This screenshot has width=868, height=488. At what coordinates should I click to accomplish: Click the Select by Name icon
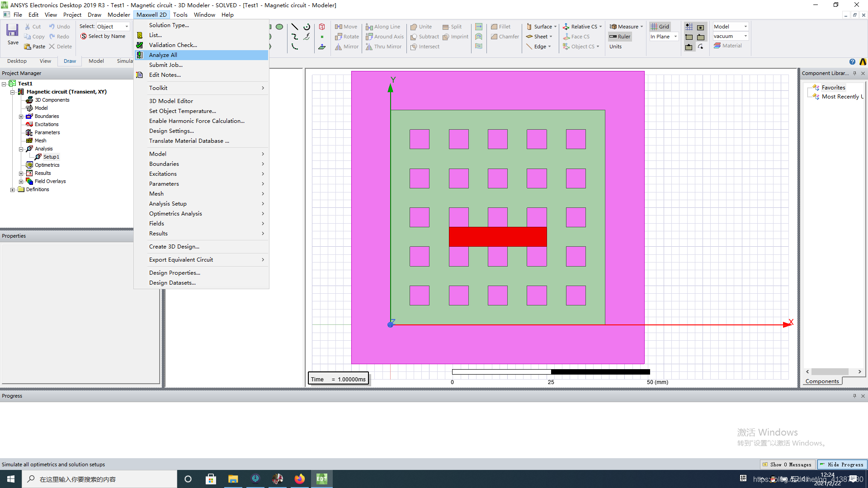(x=84, y=37)
